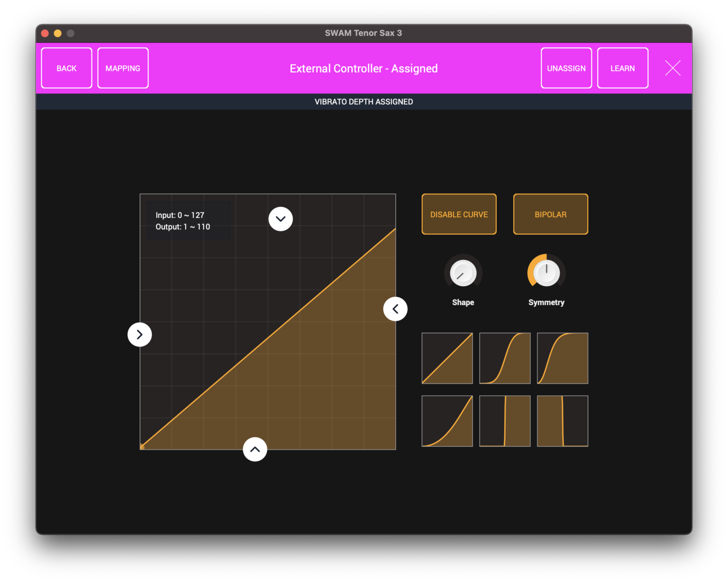The width and height of the screenshot is (728, 582).
Task: Unassign the external controller
Action: pyautogui.click(x=566, y=68)
